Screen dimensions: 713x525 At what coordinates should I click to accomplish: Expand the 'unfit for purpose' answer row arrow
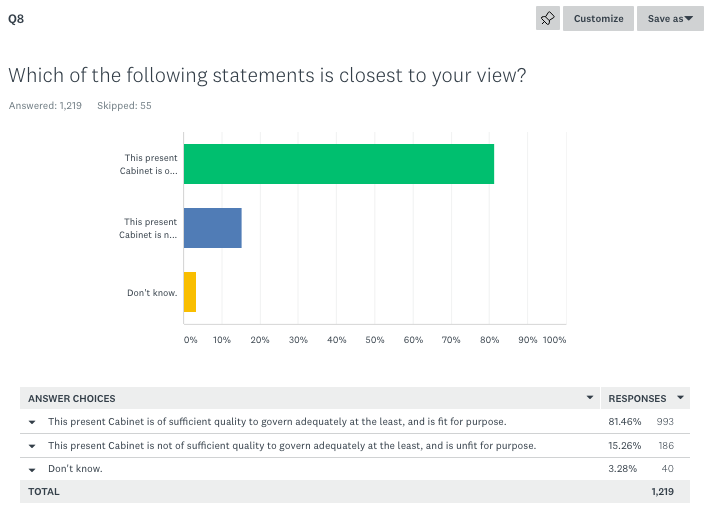pos(32,446)
